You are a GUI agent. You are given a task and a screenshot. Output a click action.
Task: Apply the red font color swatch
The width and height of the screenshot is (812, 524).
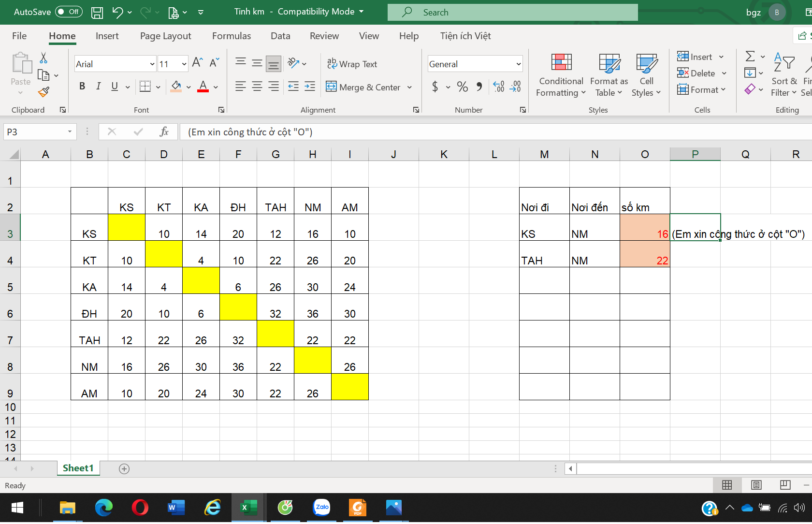203,87
